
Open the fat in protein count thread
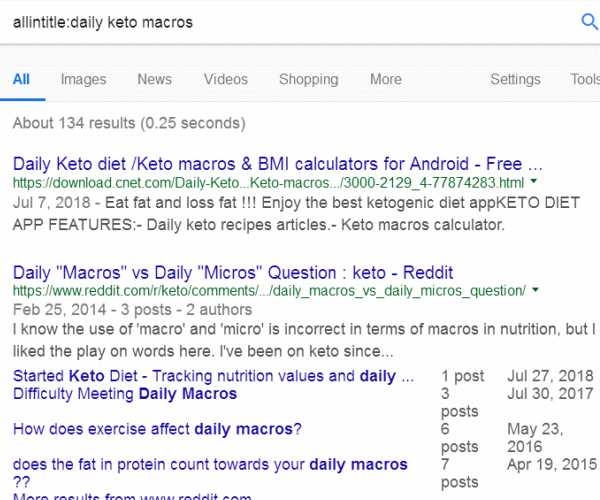[210, 465]
